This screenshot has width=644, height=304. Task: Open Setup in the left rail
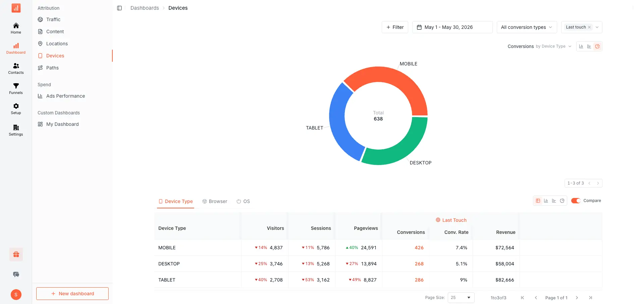(16, 109)
